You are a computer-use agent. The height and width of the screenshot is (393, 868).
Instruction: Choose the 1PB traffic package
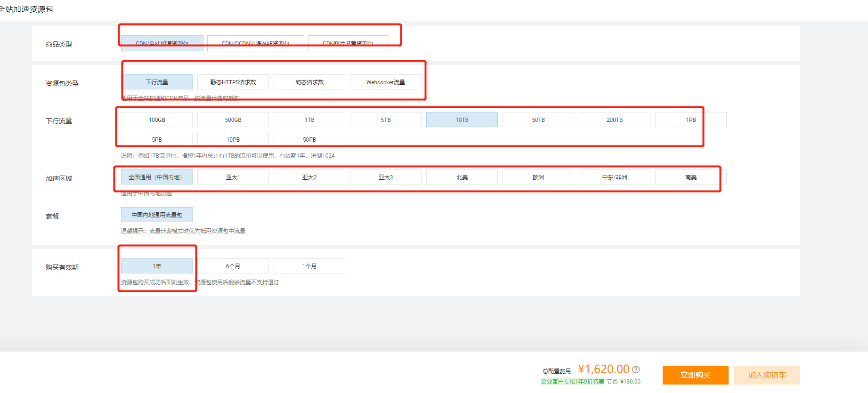(x=690, y=120)
